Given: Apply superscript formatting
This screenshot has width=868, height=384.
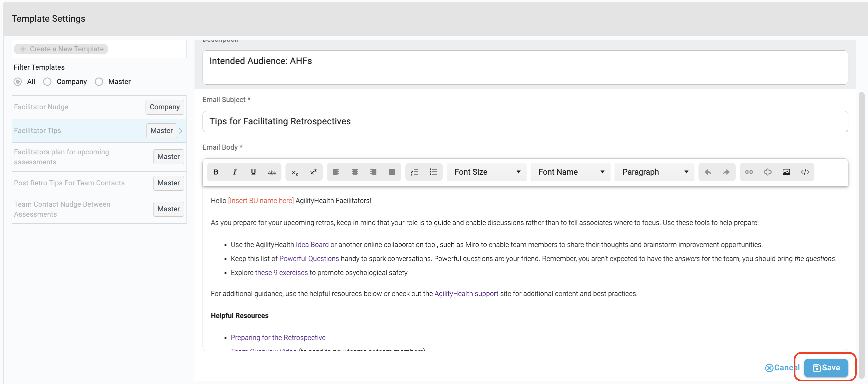Looking at the screenshot, I should point(313,172).
